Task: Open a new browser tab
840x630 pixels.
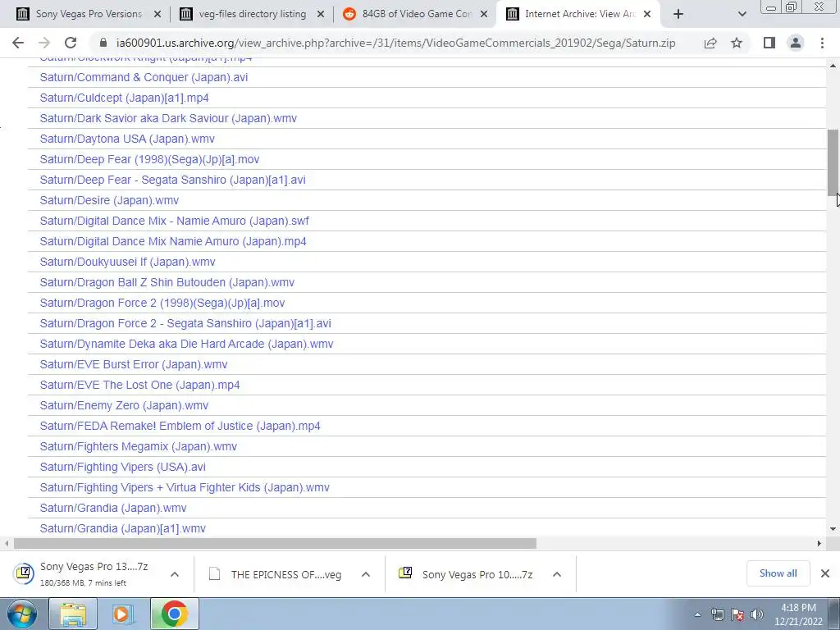Action: tap(678, 14)
